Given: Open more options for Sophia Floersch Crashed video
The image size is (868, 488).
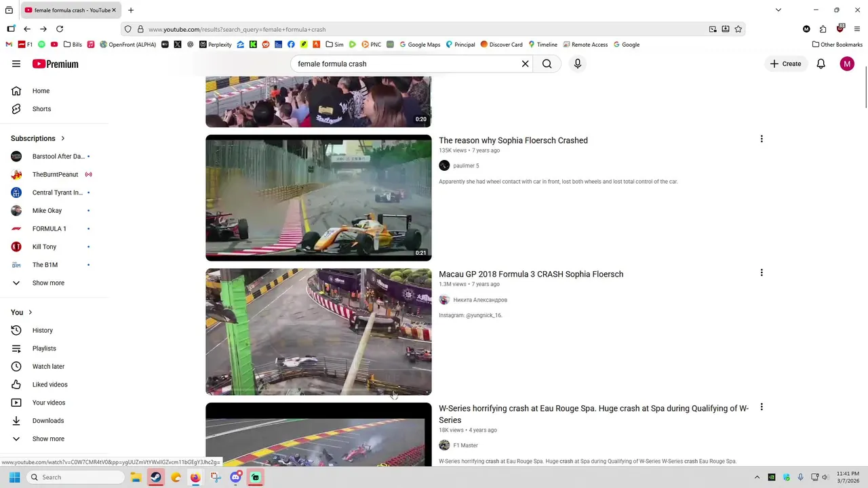Looking at the screenshot, I should [762, 139].
